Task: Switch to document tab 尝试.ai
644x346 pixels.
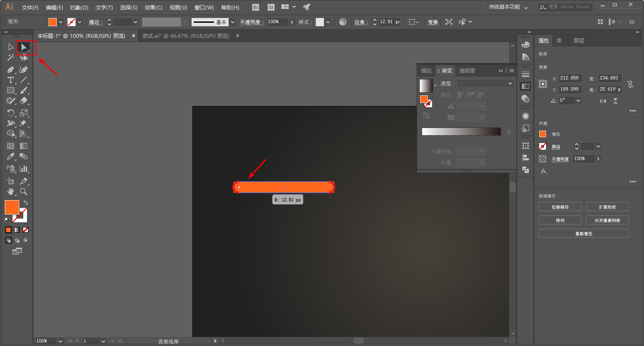Action: [x=186, y=36]
